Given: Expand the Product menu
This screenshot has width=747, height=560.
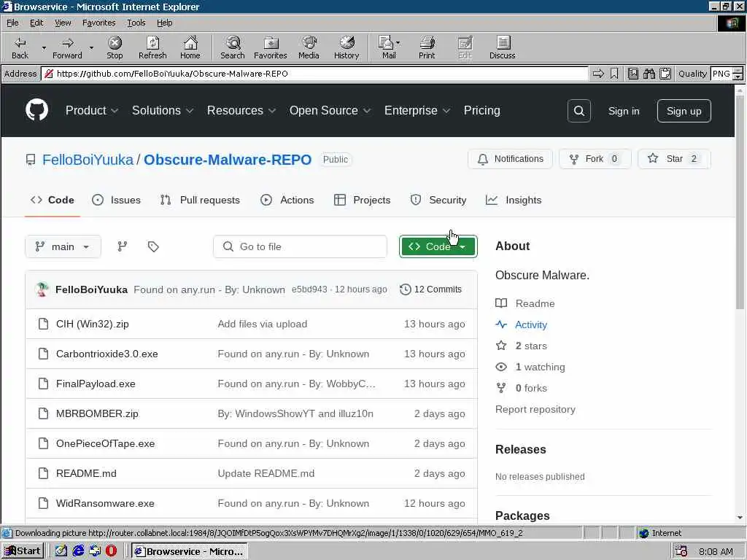Looking at the screenshot, I should pos(92,111).
